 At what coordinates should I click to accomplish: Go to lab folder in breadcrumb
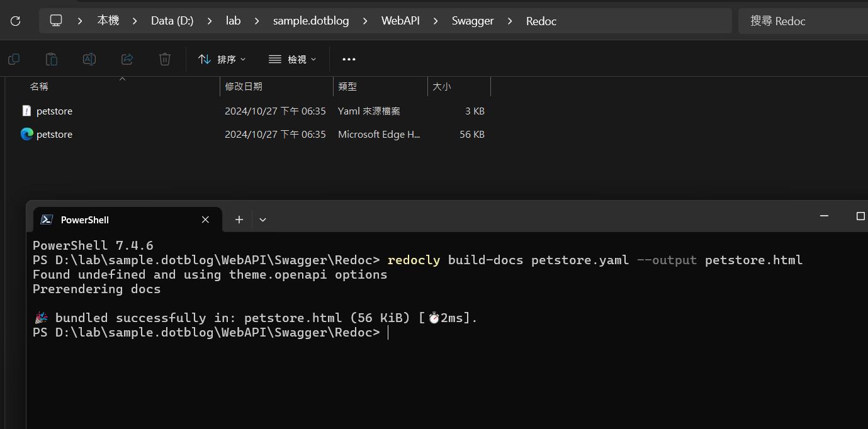(x=233, y=21)
